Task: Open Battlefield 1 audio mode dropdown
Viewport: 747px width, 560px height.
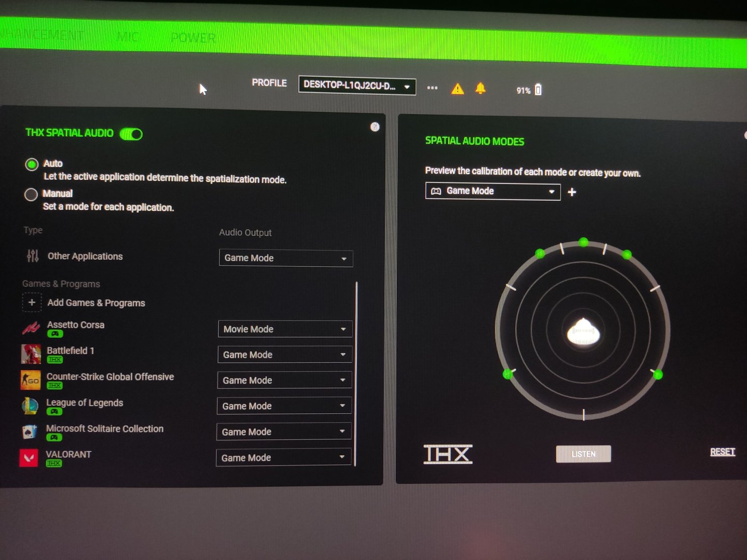Action: (285, 355)
